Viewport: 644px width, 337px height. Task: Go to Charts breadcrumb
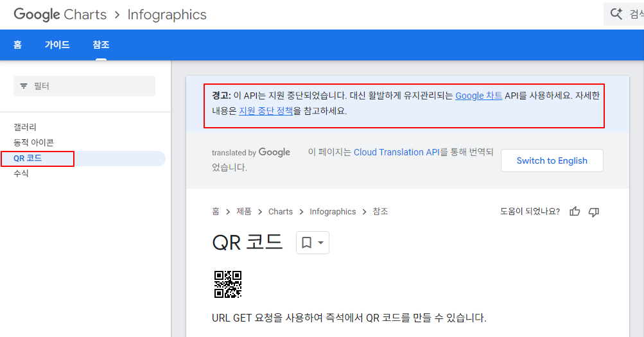point(281,211)
